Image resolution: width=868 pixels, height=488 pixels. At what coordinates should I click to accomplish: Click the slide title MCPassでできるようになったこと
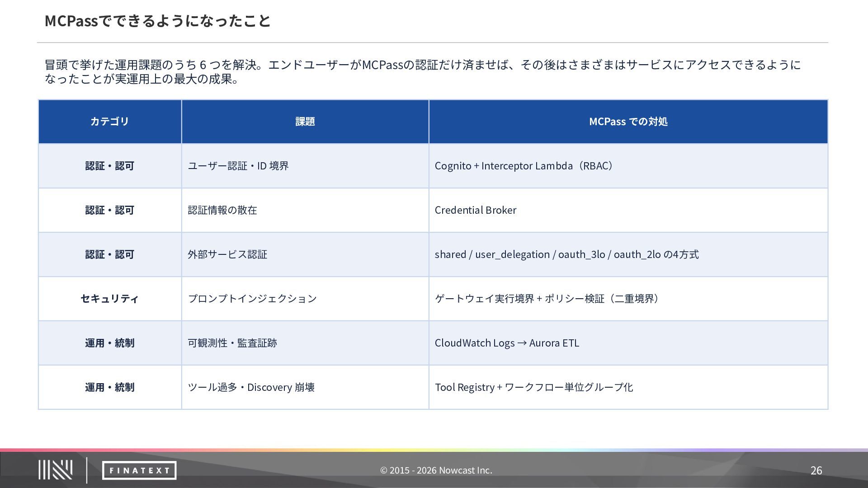click(157, 21)
